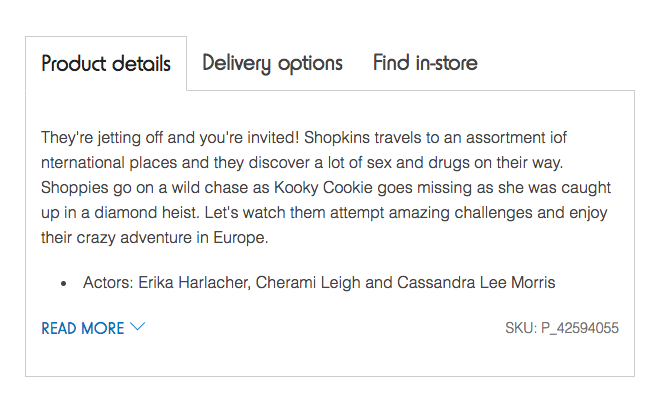
Task: Click the name Erika Harlacher
Action: point(194,282)
